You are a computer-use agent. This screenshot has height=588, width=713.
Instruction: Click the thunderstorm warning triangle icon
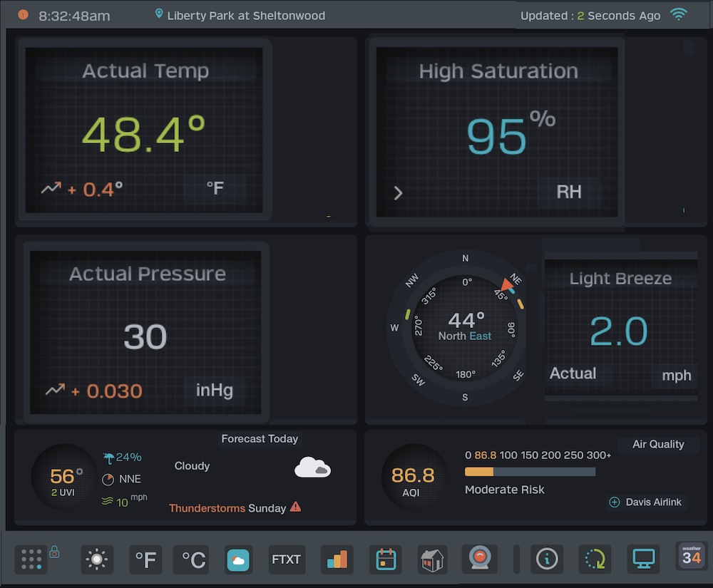[296, 507]
